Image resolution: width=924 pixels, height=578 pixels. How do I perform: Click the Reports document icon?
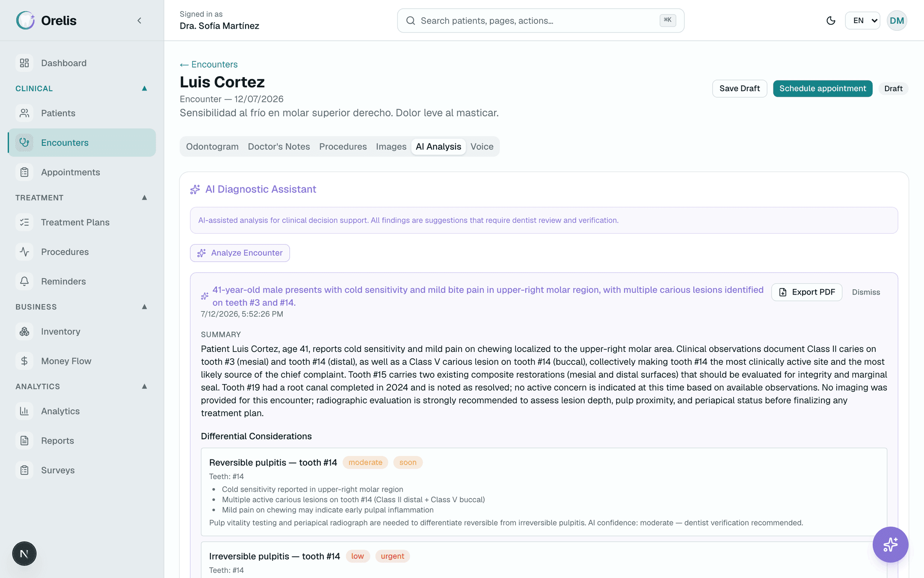click(x=24, y=441)
